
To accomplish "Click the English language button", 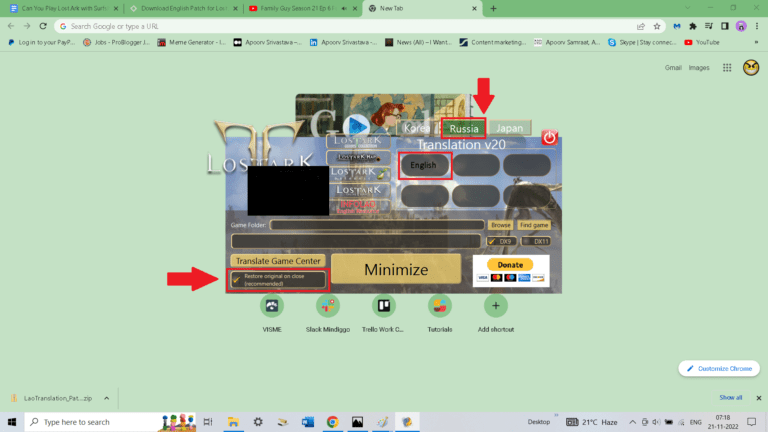I will point(425,165).
